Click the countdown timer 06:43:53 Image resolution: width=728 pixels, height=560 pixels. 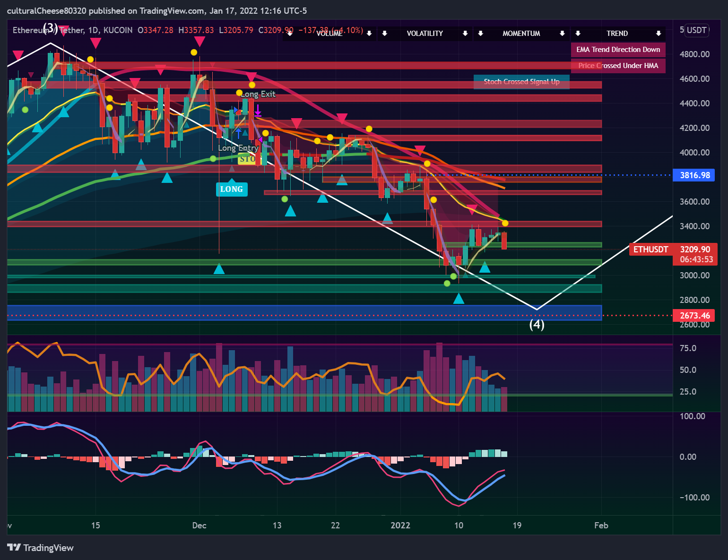(x=696, y=259)
